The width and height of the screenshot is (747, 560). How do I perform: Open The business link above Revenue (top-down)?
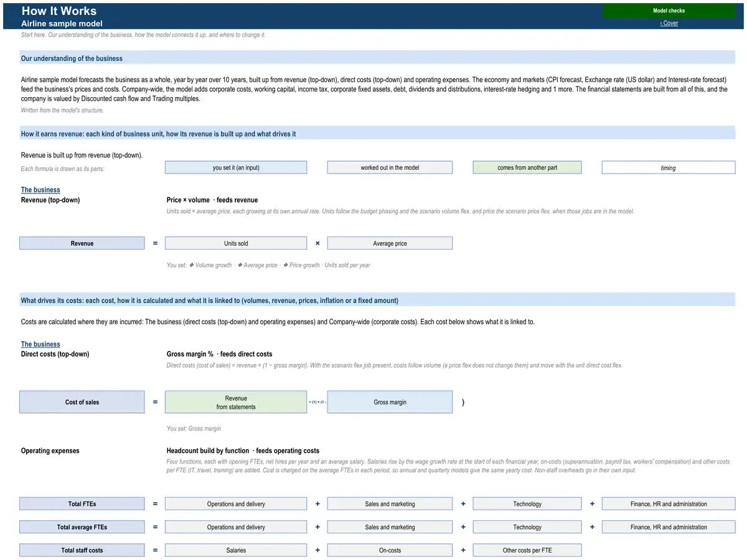[40, 190]
